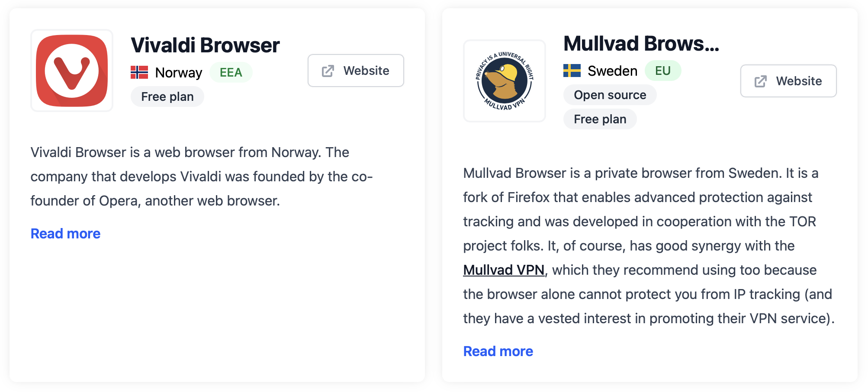Click the Sweden flag icon
Screen dimensions: 868x392
point(572,71)
